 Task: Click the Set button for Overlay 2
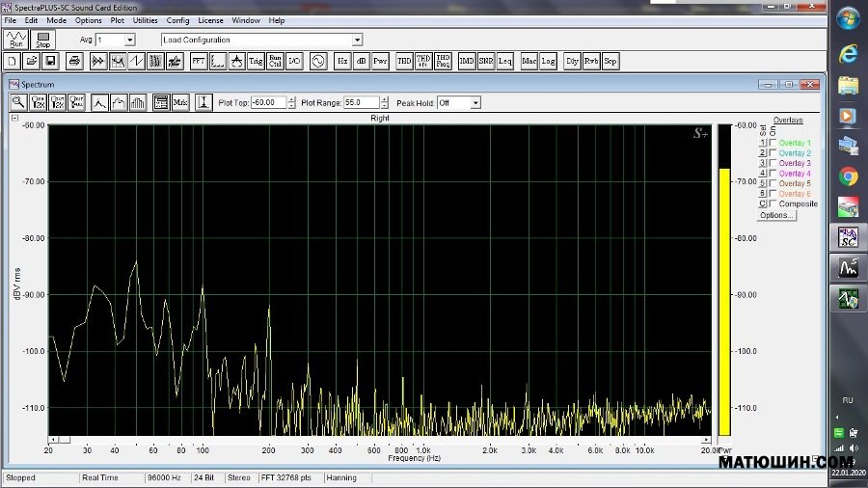click(762, 153)
